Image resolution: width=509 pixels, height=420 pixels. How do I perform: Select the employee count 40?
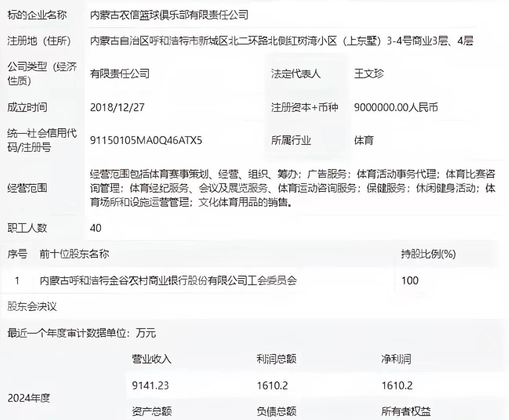coord(96,228)
